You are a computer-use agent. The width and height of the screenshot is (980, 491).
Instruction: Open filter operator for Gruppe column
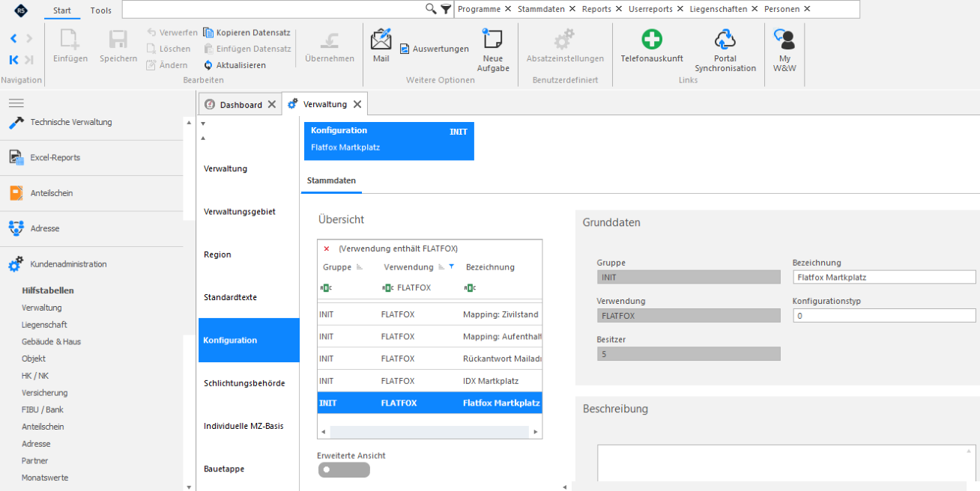click(326, 287)
